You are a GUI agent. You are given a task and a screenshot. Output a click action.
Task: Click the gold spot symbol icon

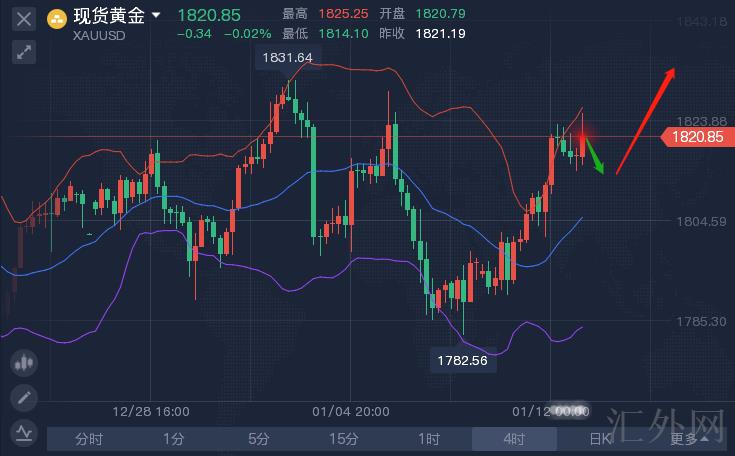coord(58,17)
